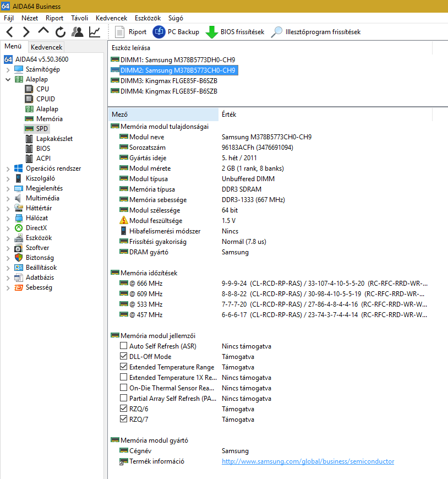Sort by the Érték column header
The image size is (448, 479).
pos(325,115)
